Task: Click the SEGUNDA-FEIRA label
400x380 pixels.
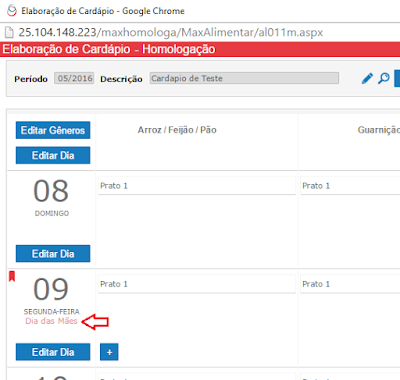Action: point(51,312)
